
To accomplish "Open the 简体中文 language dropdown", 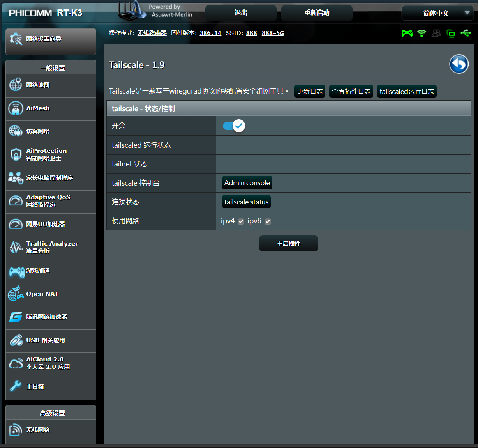I will pyautogui.click(x=437, y=13).
